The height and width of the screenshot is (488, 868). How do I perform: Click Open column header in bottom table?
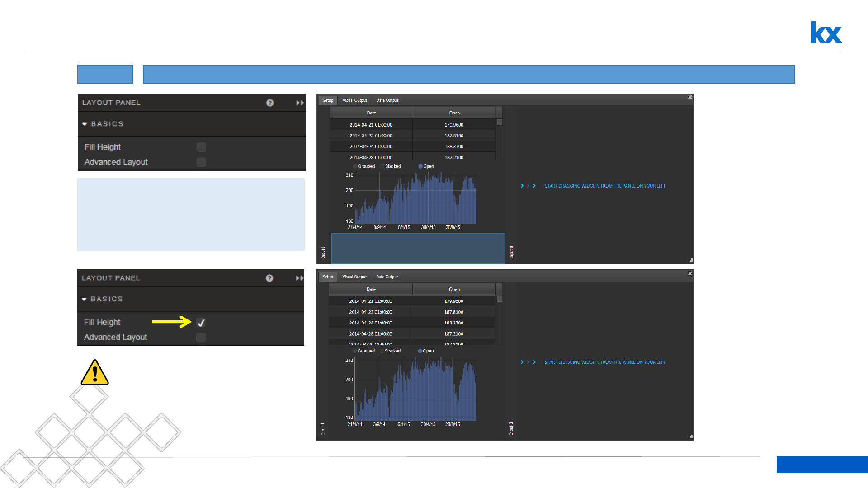click(454, 289)
